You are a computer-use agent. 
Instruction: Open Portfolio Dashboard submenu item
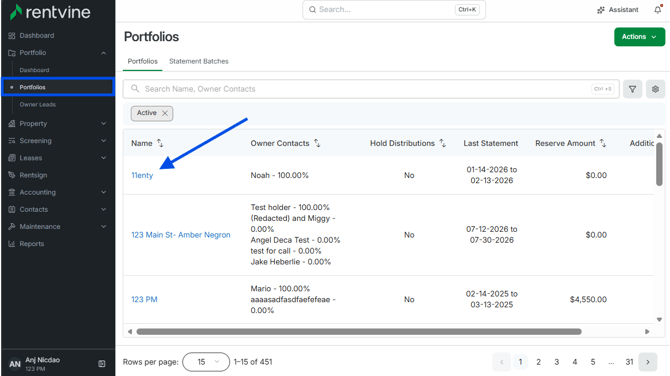(x=34, y=70)
